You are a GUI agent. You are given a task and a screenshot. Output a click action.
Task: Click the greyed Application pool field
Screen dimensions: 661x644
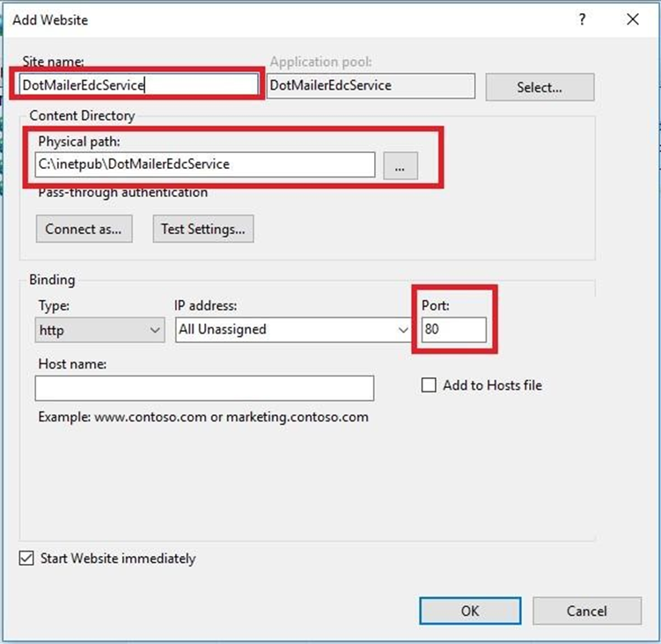coord(371,85)
